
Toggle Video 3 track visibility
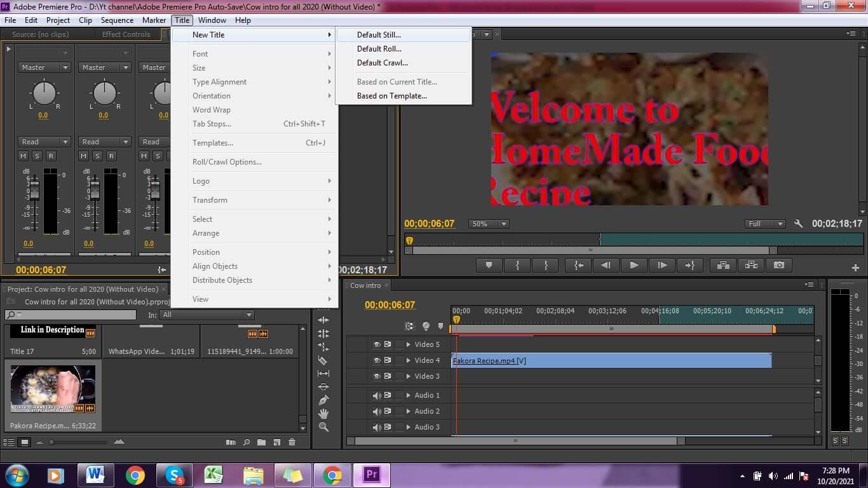(377, 376)
